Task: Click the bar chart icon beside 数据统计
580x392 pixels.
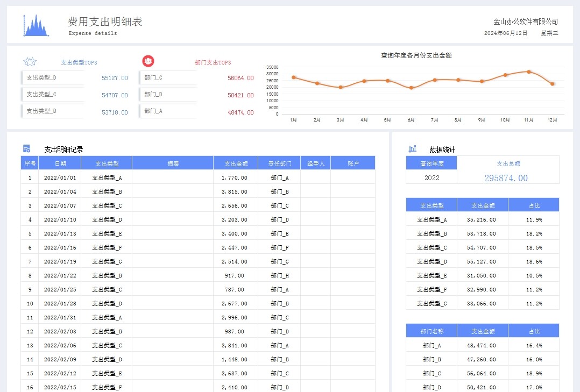Action: (413, 148)
